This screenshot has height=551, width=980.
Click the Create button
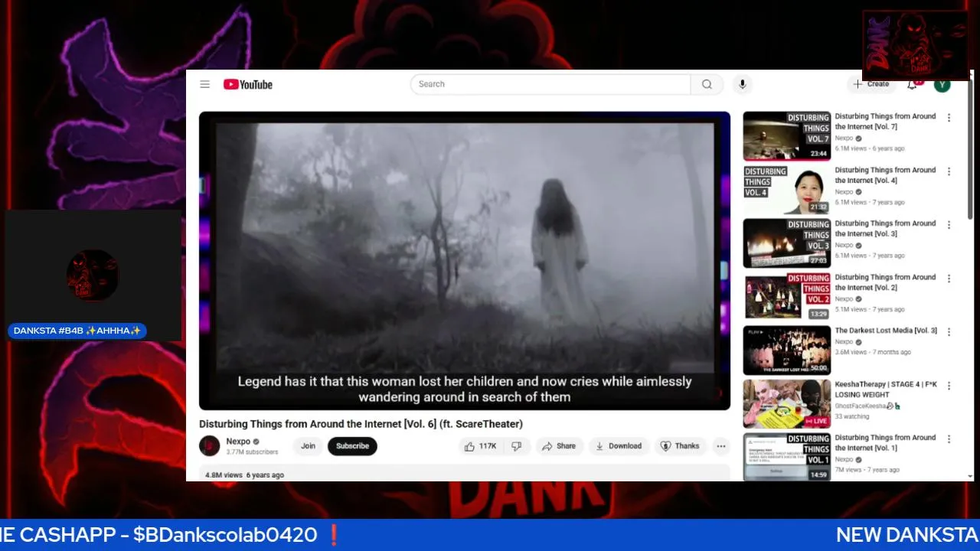[871, 84]
